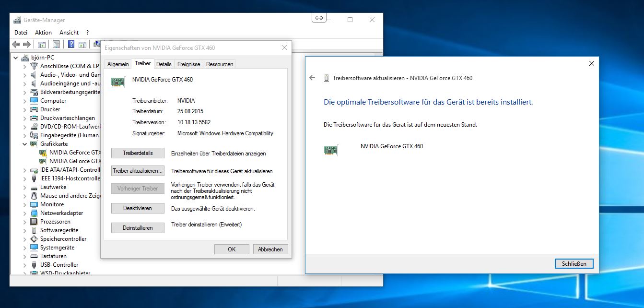This screenshot has width=644, height=308.
Task: Click the Drucker printer icon
Action: [34, 109]
